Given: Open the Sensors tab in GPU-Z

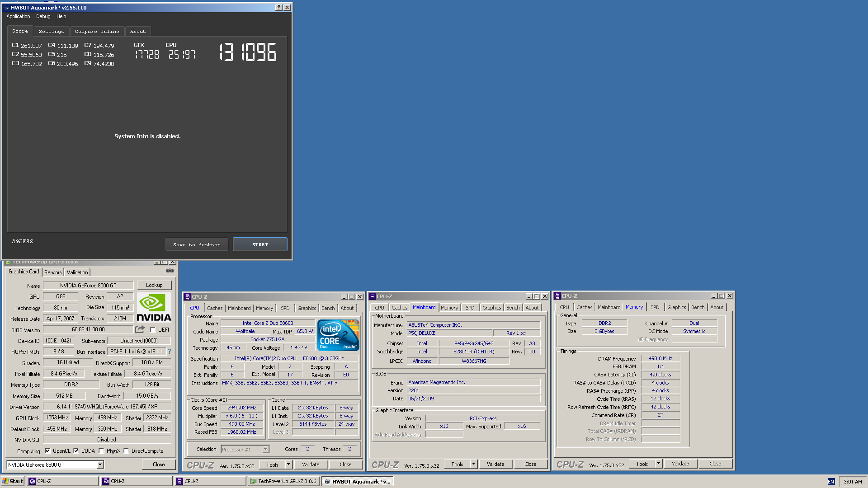Looking at the screenshot, I should pyautogui.click(x=53, y=272).
